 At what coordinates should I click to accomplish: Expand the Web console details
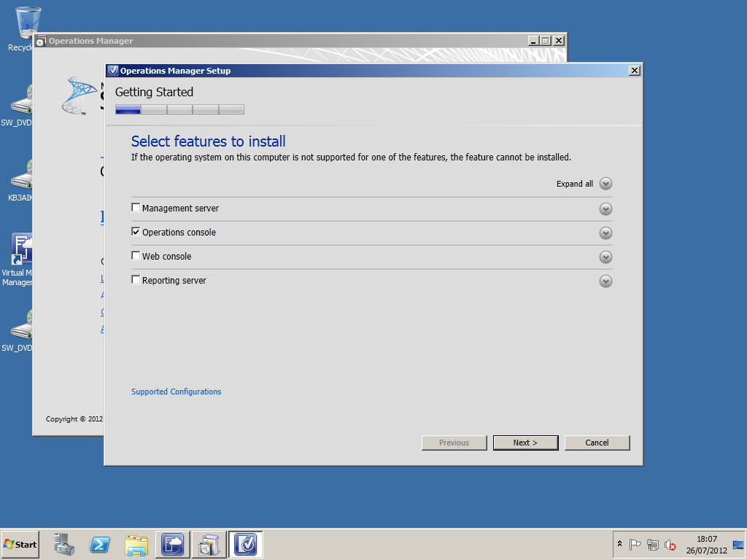pyautogui.click(x=605, y=257)
